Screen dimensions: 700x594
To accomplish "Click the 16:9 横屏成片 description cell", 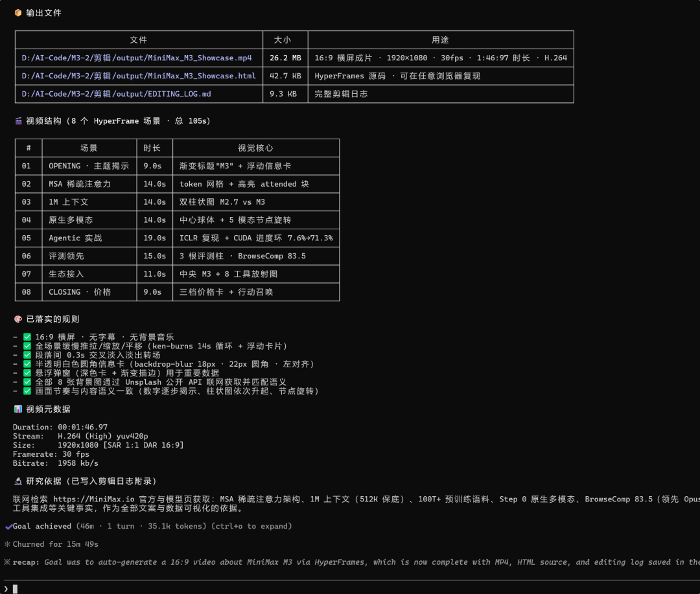I will click(441, 58).
